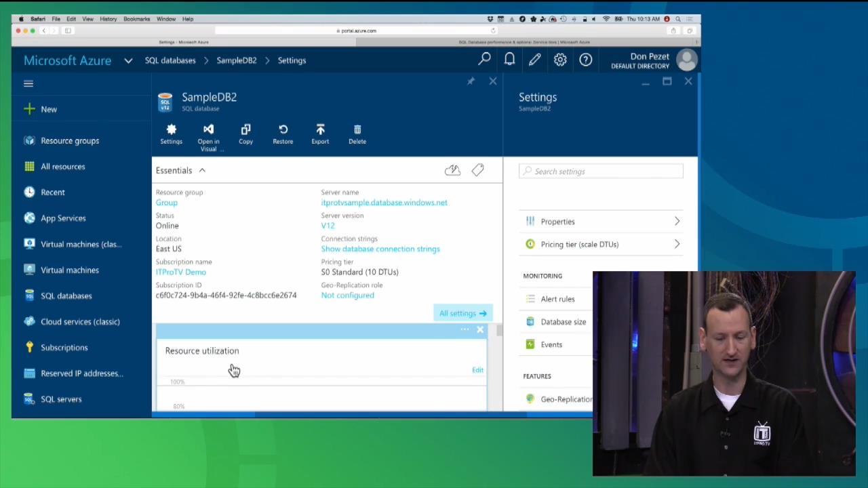Open Properties settings entry
The height and width of the screenshot is (488, 868).
(602, 222)
